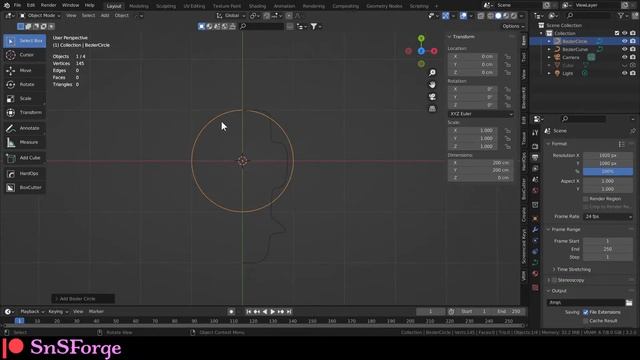Switch to the Modeling workspace tab

point(139,6)
